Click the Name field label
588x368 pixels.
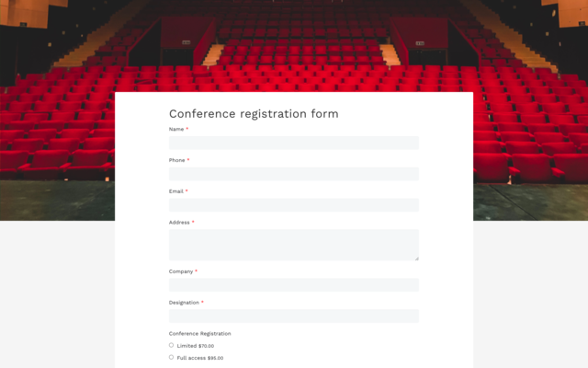pyautogui.click(x=176, y=129)
